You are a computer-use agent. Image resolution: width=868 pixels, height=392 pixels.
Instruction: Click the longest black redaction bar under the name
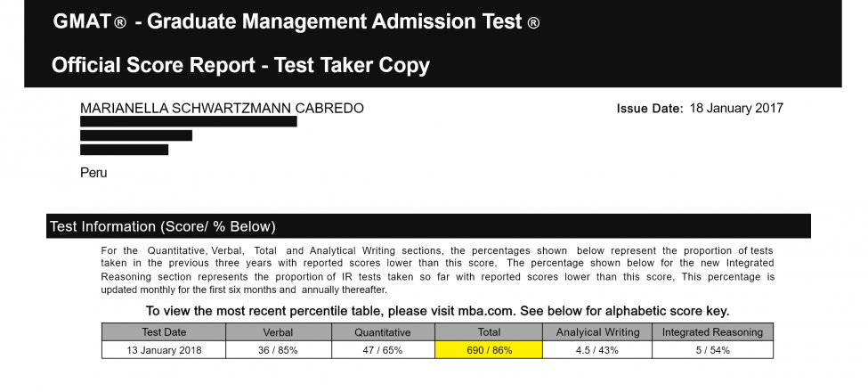coord(188,122)
